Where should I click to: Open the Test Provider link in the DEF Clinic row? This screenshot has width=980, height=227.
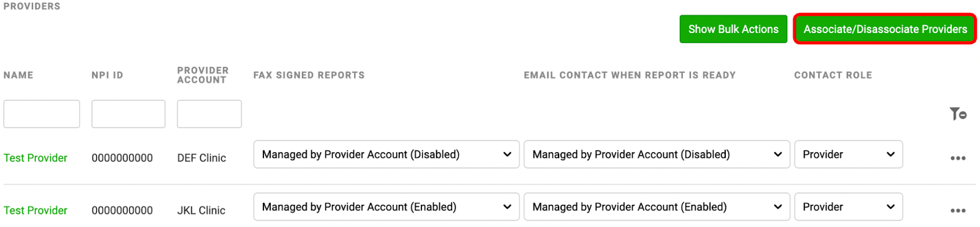pos(36,158)
